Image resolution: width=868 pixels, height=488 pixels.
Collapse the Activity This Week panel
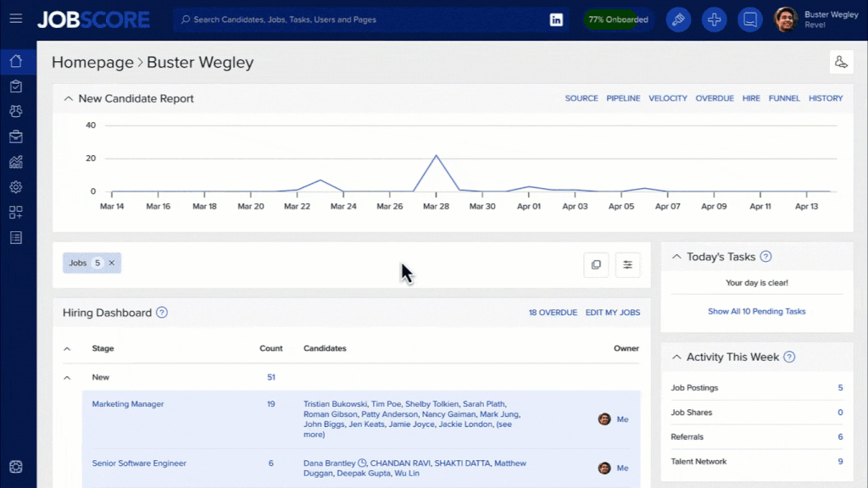pyautogui.click(x=676, y=358)
